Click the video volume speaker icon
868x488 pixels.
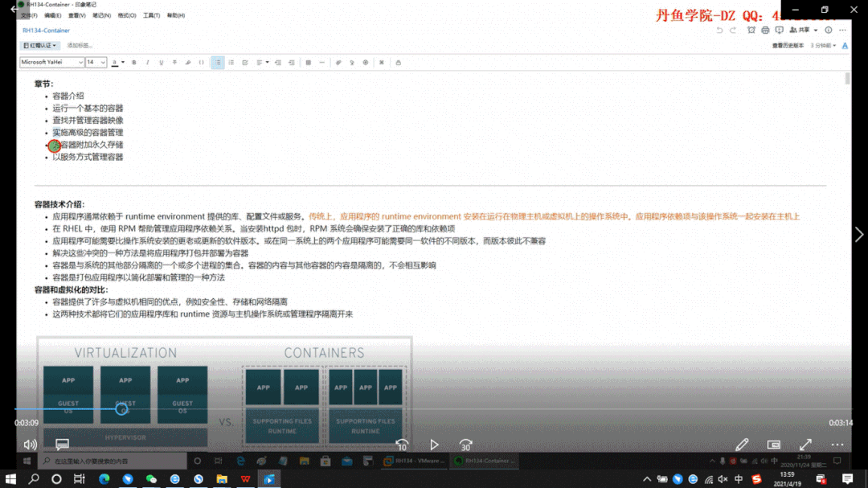click(30, 445)
